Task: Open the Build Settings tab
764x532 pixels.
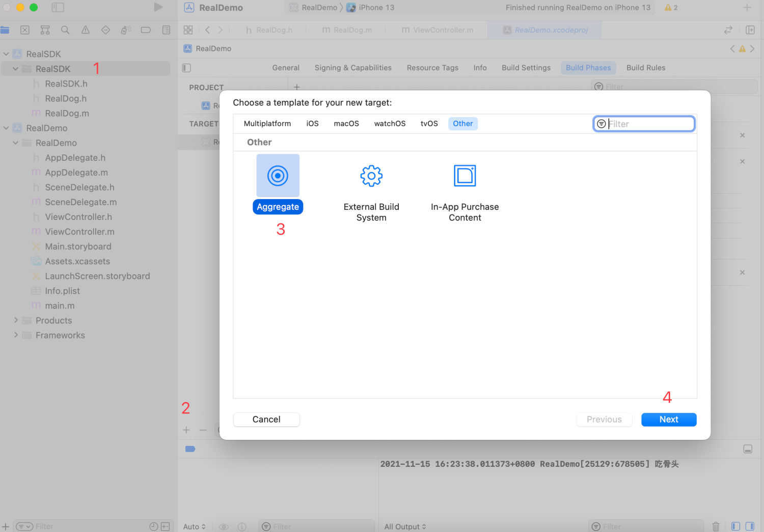Action: [526, 68]
